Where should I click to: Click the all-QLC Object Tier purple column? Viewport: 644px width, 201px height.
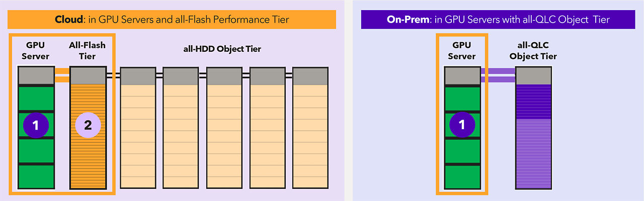pyautogui.click(x=534, y=129)
